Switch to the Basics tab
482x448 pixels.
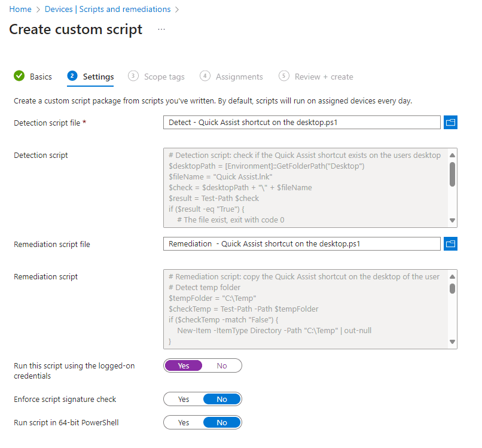pyautogui.click(x=41, y=77)
